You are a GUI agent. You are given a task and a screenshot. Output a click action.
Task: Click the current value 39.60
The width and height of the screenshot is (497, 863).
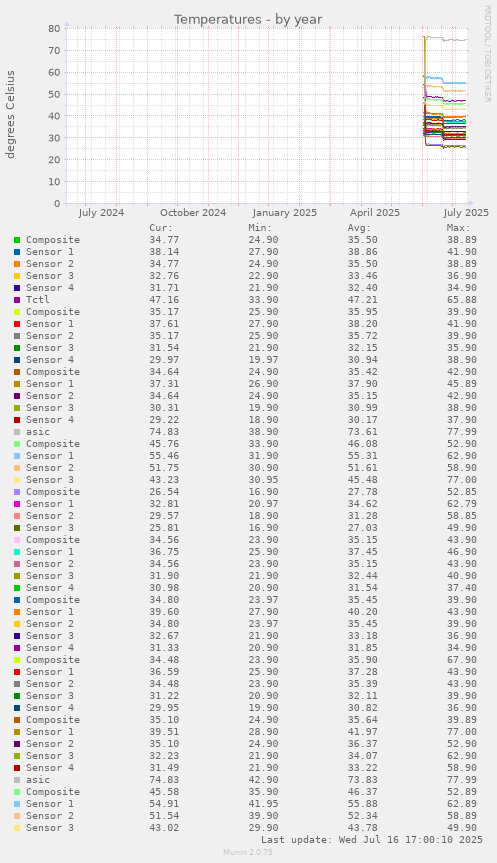(164, 612)
